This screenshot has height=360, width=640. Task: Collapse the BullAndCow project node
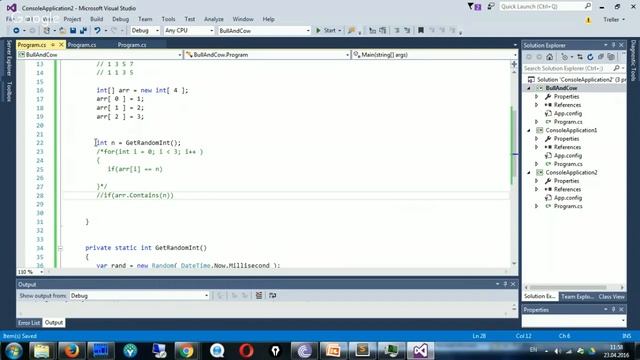529,88
